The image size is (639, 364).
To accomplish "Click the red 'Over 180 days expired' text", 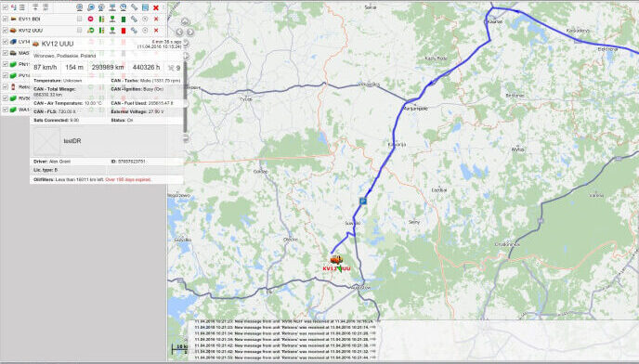I will (x=128, y=179).
